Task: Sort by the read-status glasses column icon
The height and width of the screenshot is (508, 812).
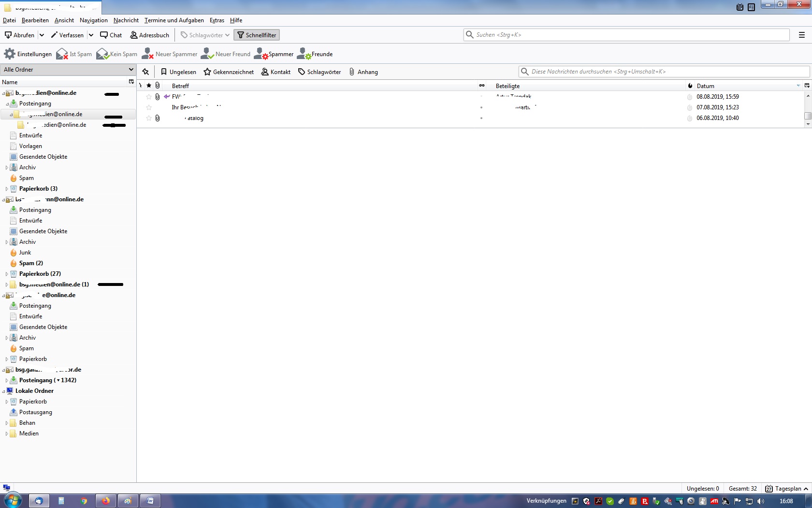Action: coord(481,86)
